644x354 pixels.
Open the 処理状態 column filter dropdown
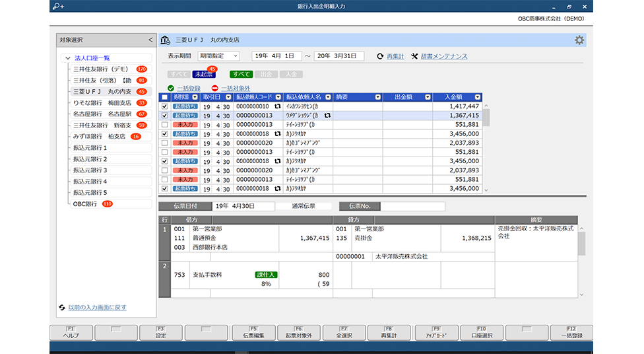click(x=195, y=97)
